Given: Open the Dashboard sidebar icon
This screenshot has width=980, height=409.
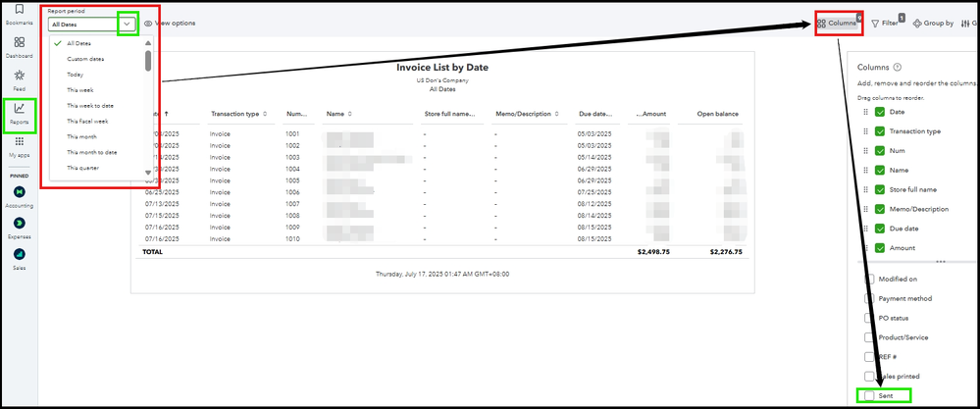Looking at the screenshot, I should point(20,42).
